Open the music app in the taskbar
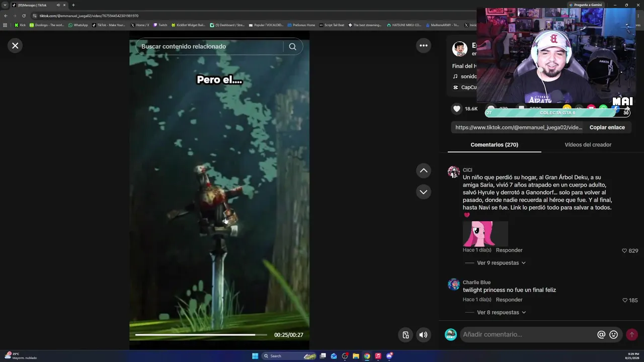Screen dimensions: 644x362 click(378, 356)
